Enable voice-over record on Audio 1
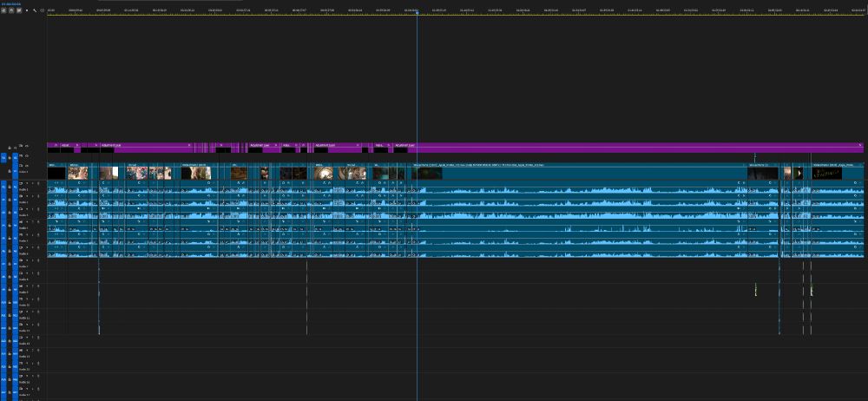 [x=38, y=183]
